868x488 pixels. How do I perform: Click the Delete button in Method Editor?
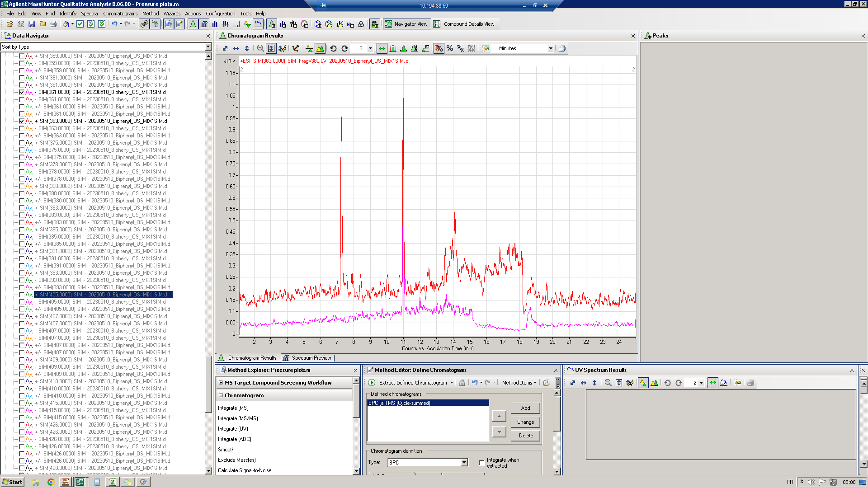(525, 436)
